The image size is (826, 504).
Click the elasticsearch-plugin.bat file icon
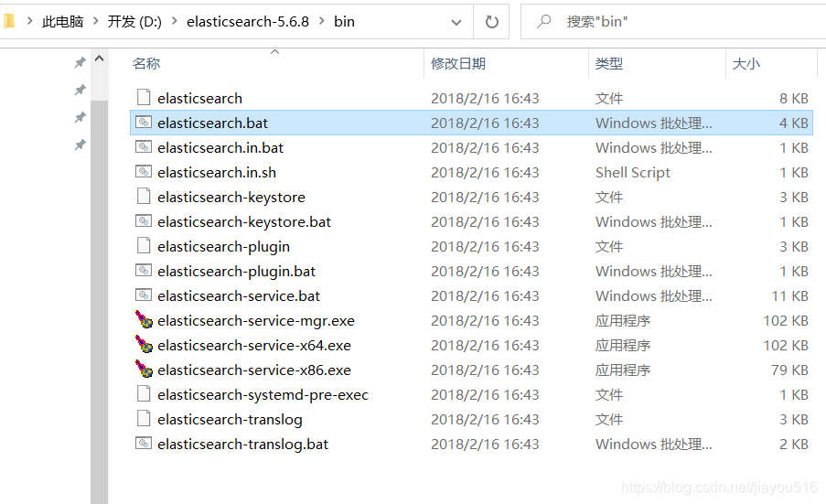tap(144, 271)
